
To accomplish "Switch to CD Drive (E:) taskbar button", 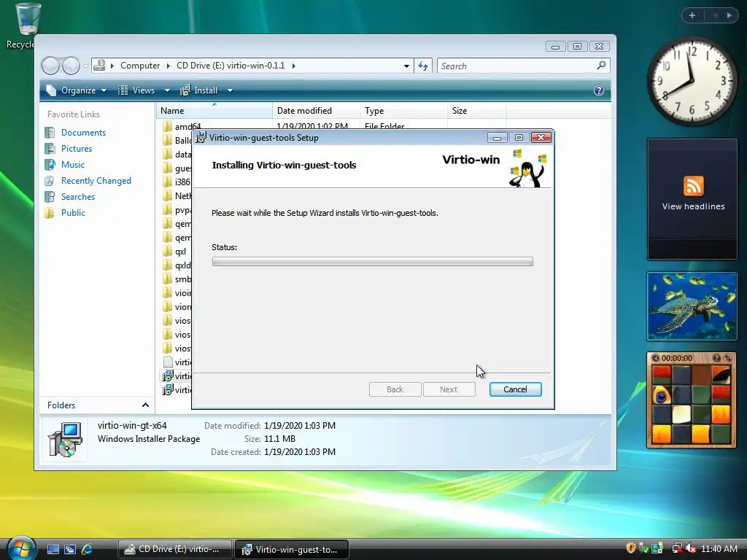I will coord(175,550).
